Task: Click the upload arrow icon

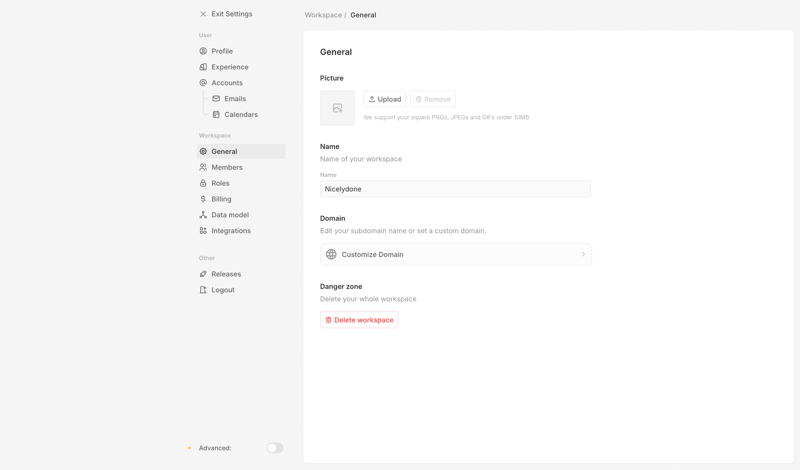Action: (x=372, y=99)
